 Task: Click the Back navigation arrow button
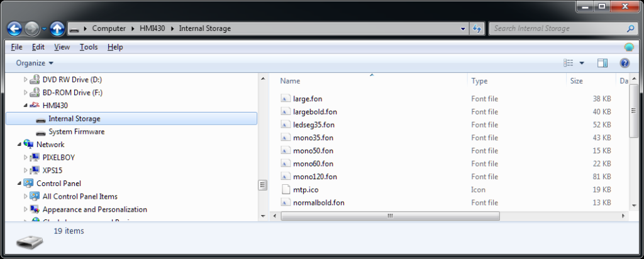[14, 28]
